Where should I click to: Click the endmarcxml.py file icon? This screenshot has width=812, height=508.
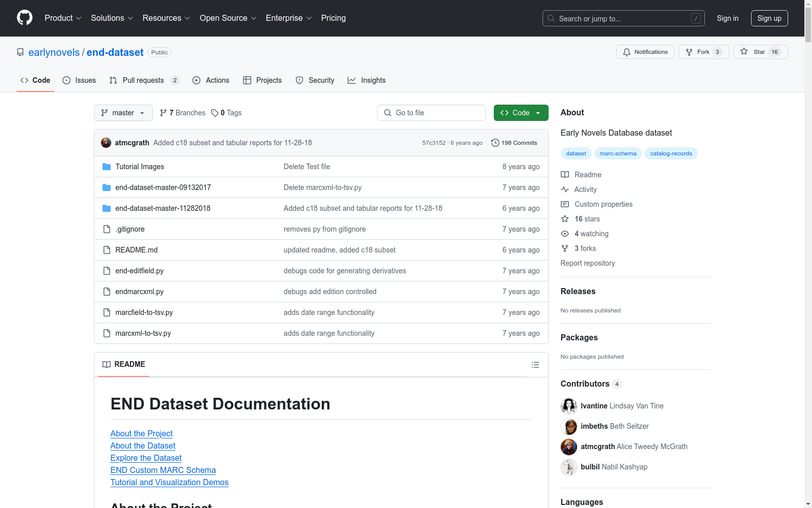tap(107, 292)
